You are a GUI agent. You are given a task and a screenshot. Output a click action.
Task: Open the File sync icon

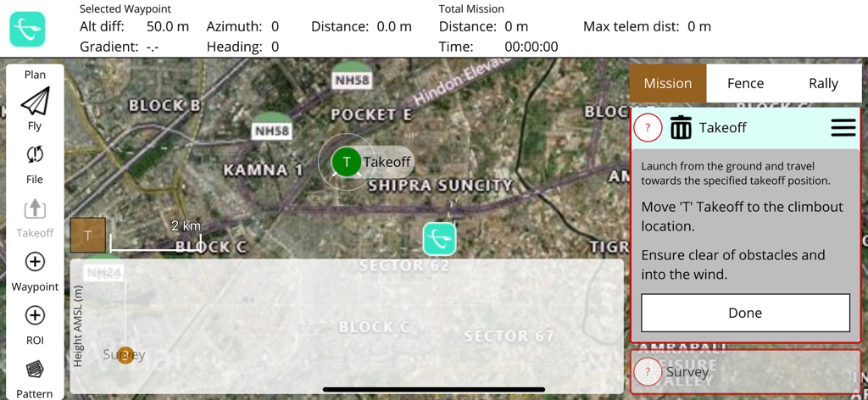pos(35,155)
